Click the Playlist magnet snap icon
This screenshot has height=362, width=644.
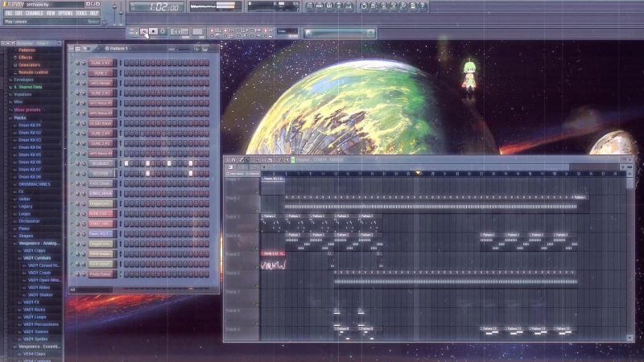click(233, 160)
